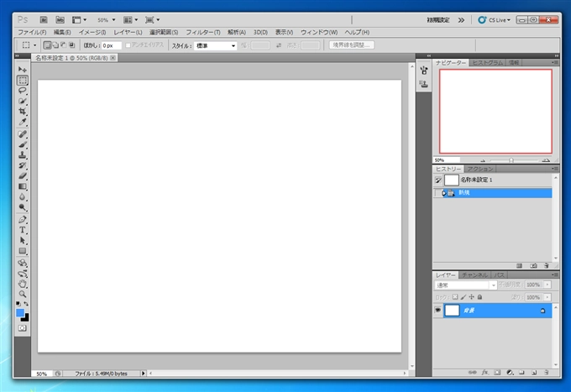Open the イメージ(I) menu
This screenshot has width=571, height=392.
(92, 32)
